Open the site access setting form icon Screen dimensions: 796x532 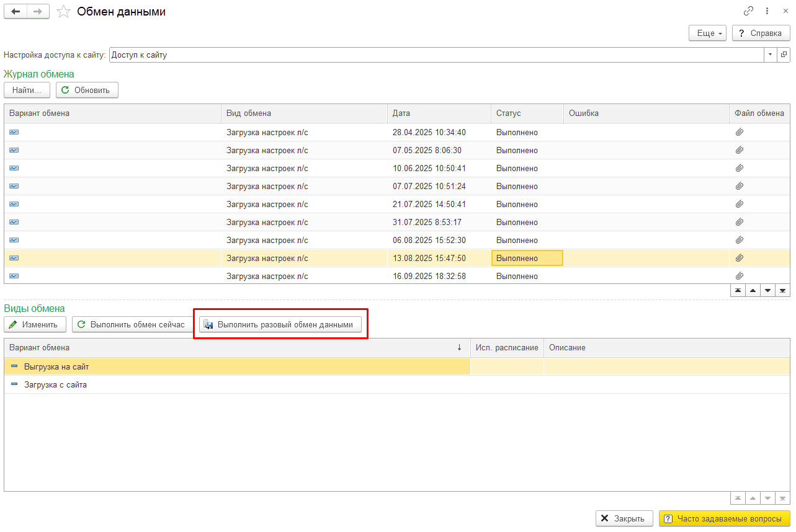coord(784,55)
